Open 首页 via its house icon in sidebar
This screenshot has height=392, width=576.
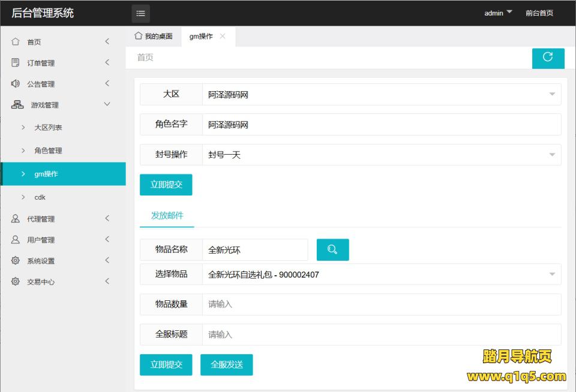tap(16, 42)
